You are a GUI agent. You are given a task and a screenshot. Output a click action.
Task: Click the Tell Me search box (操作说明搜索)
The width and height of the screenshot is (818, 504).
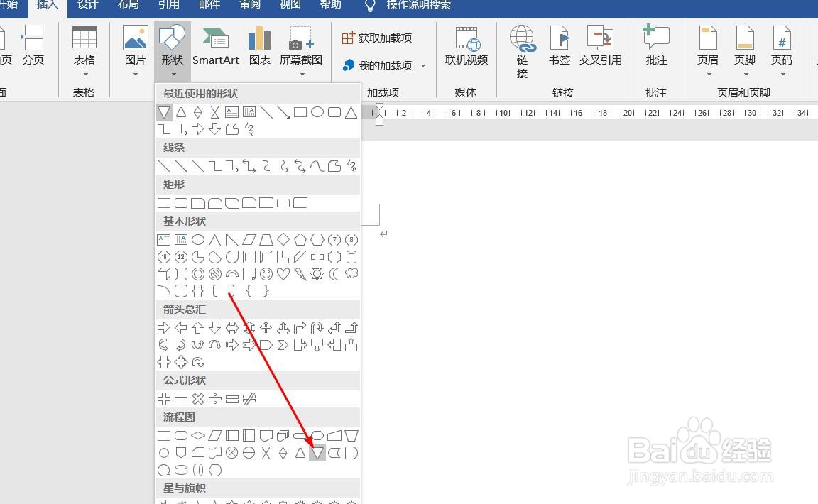point(418,5)
